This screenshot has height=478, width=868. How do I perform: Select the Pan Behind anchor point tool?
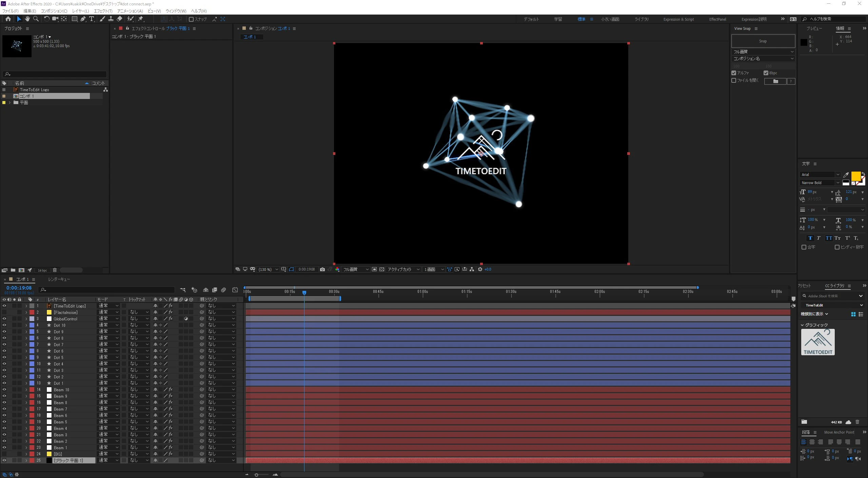click(x=64, y=19)
